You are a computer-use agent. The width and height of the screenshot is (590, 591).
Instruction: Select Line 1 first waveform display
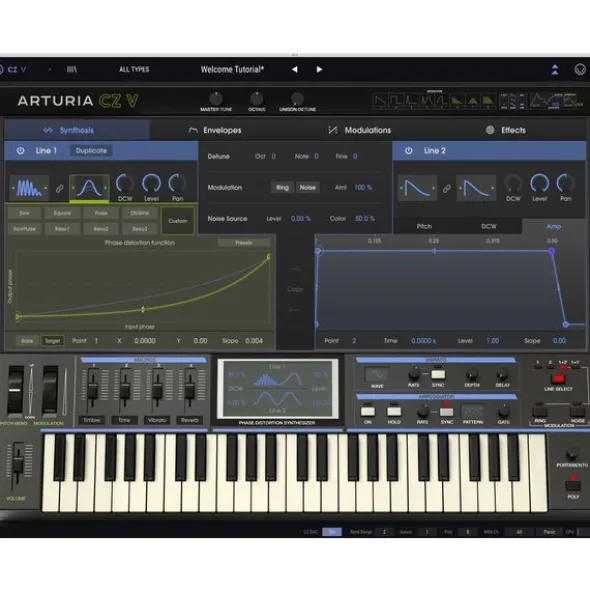click(29, 188)
